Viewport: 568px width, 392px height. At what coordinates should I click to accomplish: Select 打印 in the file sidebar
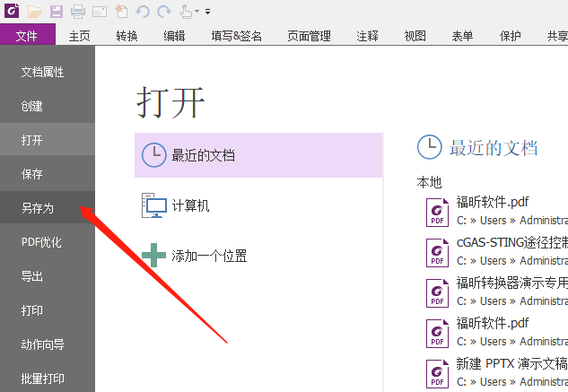(x=48, y=310)
